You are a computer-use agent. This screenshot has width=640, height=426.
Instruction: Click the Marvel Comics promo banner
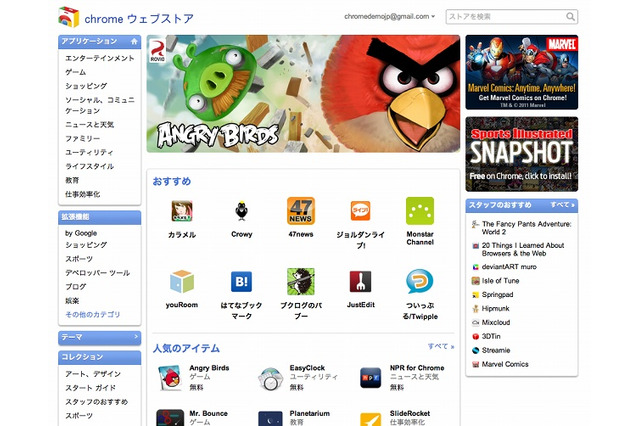pos(522,72)
